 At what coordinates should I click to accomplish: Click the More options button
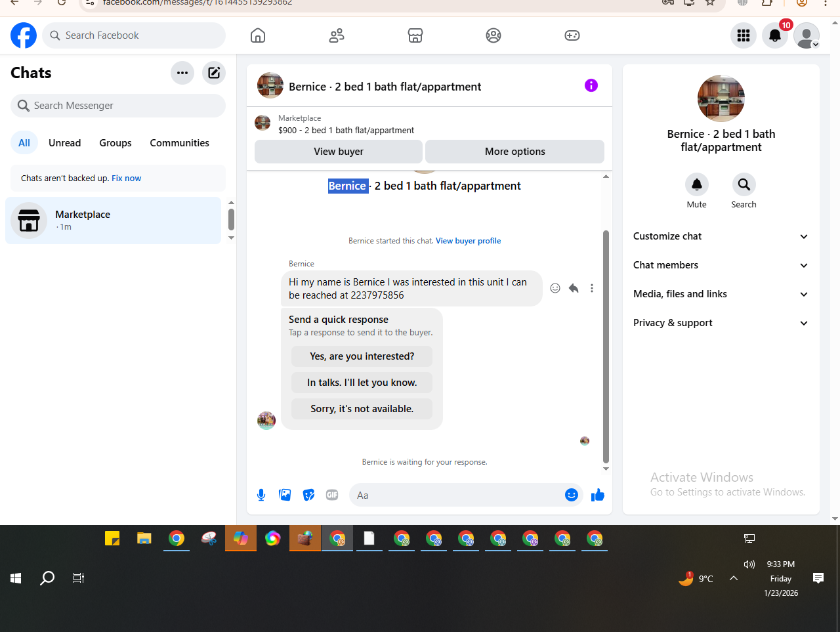515,152
